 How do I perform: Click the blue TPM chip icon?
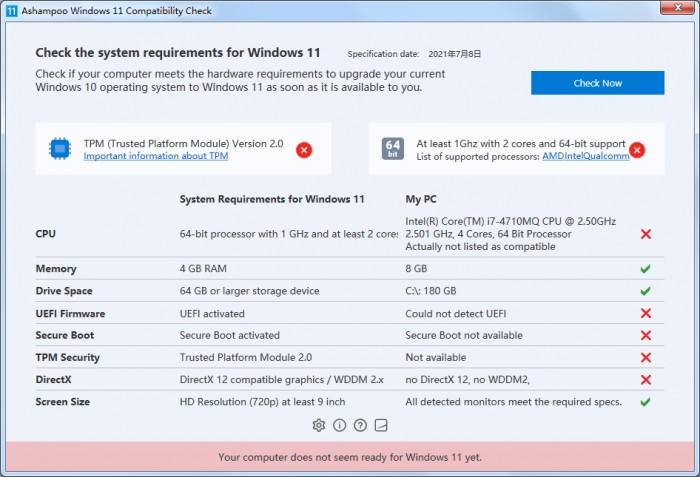tap(60, 149)
